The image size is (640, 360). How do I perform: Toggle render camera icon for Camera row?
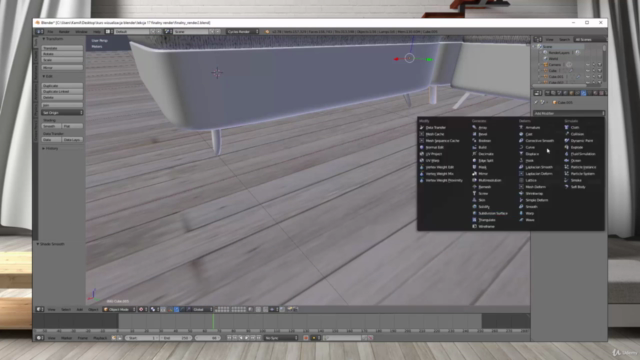click(x=600, y=64)
